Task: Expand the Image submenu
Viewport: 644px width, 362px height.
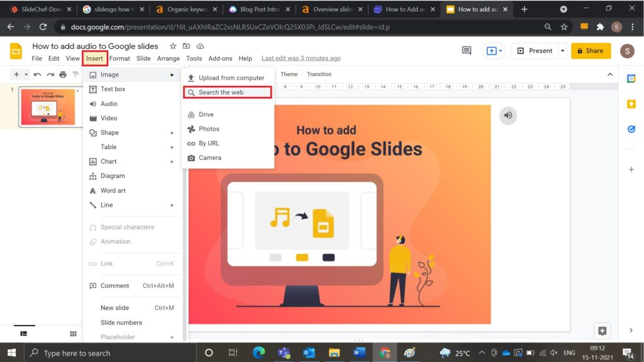Action: 172,75
